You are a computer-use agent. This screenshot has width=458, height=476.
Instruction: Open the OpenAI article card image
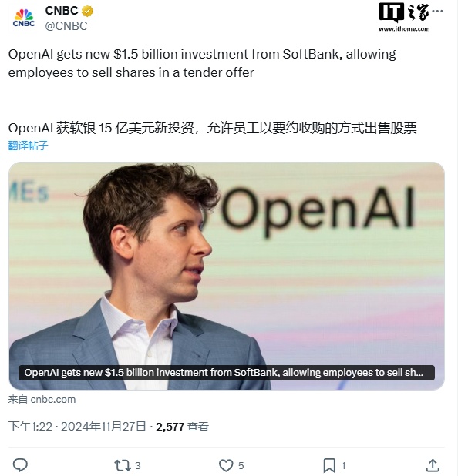click(227, 276)
